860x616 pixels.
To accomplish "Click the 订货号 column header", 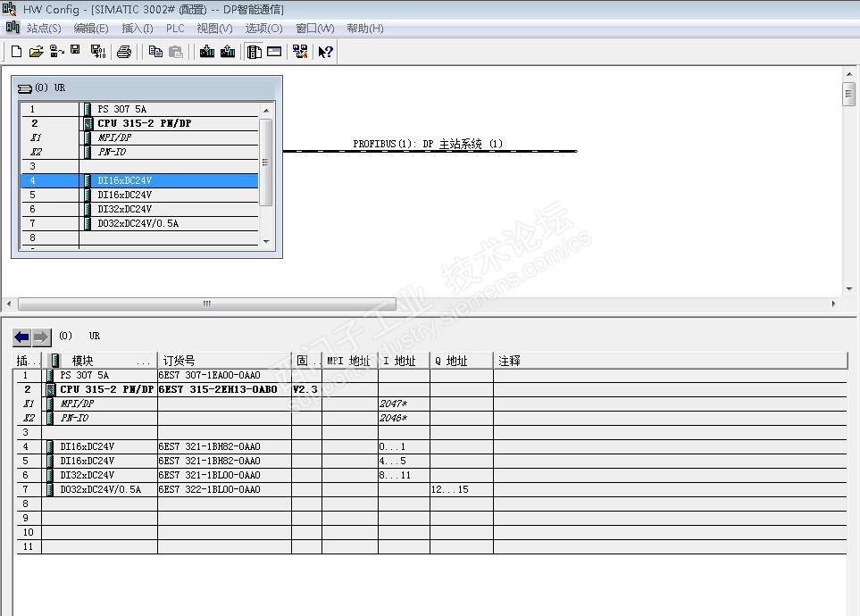I will coord(224,361).
